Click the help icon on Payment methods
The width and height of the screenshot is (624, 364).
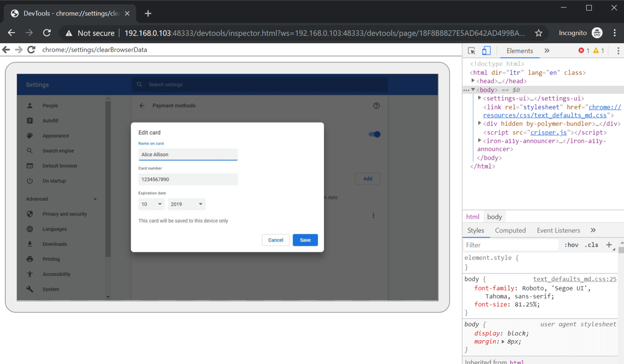pos(376,106)
